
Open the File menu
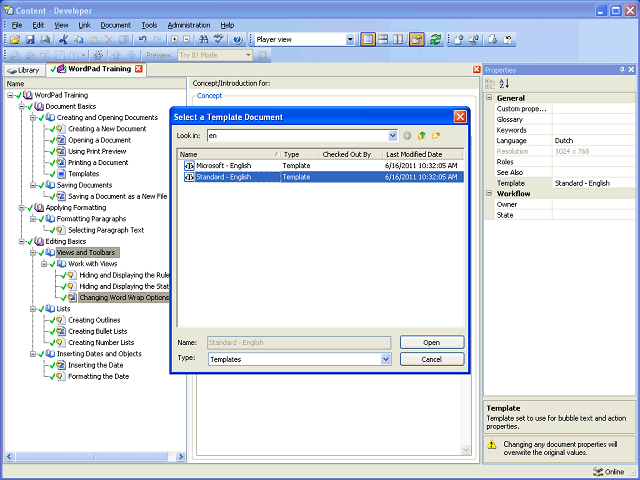(17, 25)
